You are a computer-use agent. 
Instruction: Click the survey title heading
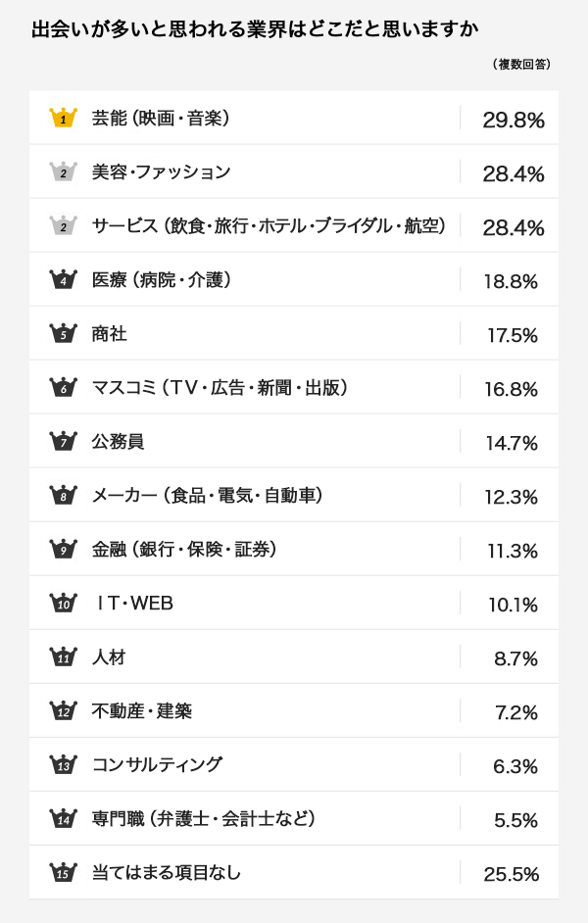point(255,28)
